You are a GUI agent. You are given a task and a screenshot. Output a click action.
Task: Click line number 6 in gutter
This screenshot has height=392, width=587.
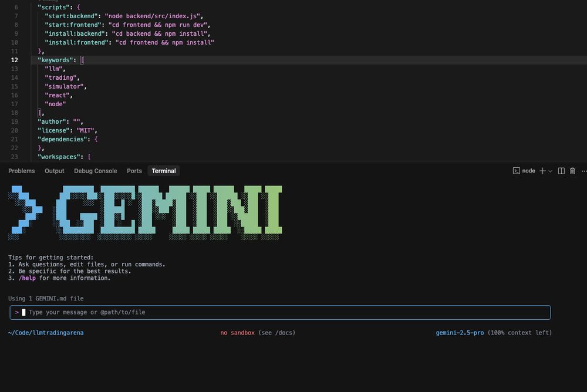pyautogui.click(x=16, y=7)
